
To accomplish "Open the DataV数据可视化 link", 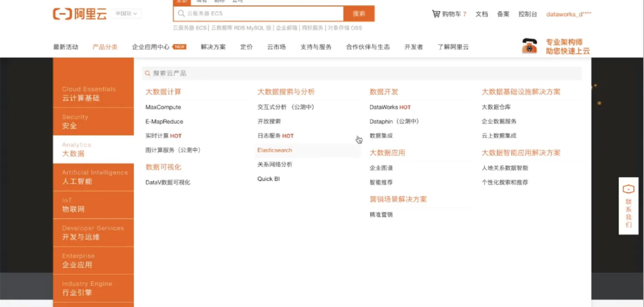I will coord(168,182).
